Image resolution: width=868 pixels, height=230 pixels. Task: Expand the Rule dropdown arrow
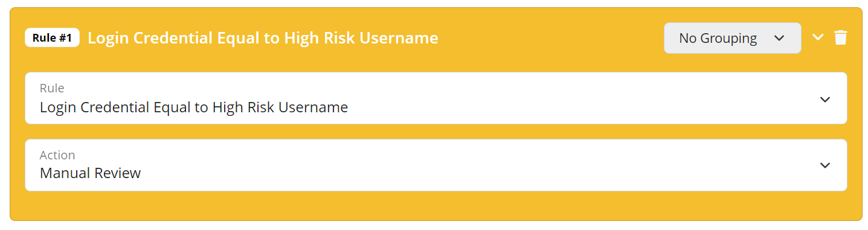click(825, 99)
